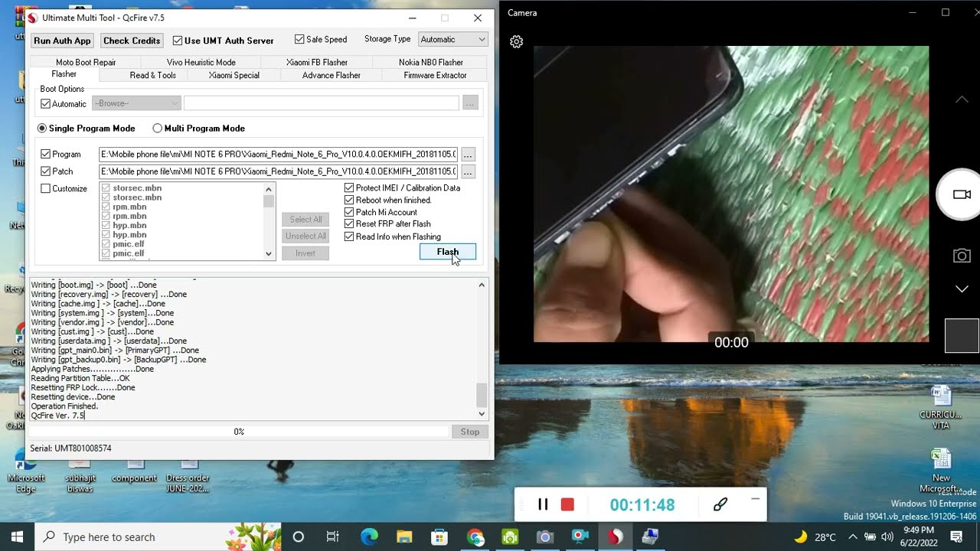Image resolution: width=980 pixels, height=551 pixels.
Task: Minimize the recorder toolbar
Action: coord(755,499)
